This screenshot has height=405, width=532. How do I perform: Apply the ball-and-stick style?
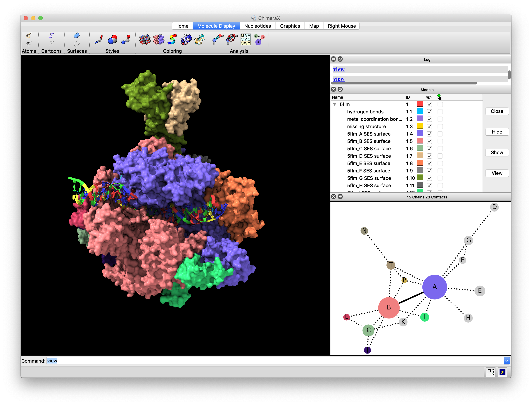coord(126,39)
